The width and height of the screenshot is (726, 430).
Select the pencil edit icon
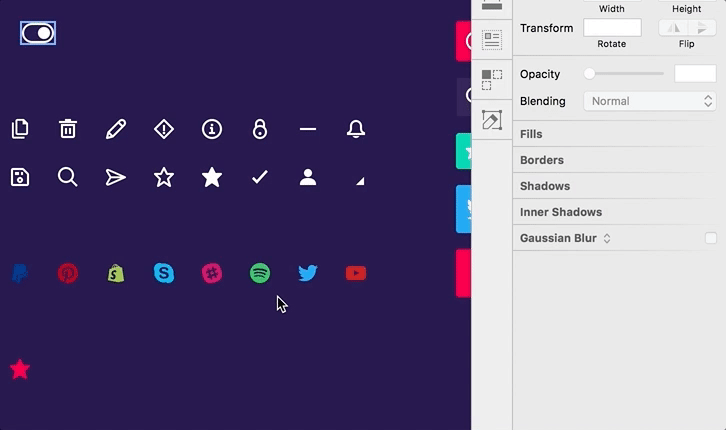(116, 129)
